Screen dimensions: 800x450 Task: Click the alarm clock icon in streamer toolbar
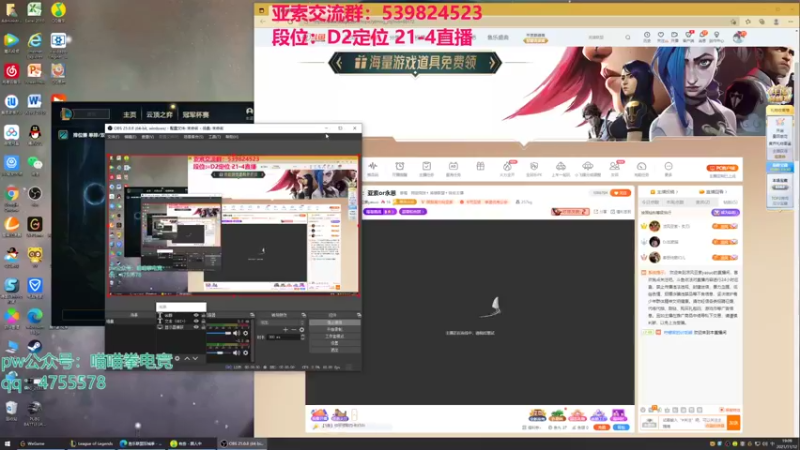click(399, 166)
